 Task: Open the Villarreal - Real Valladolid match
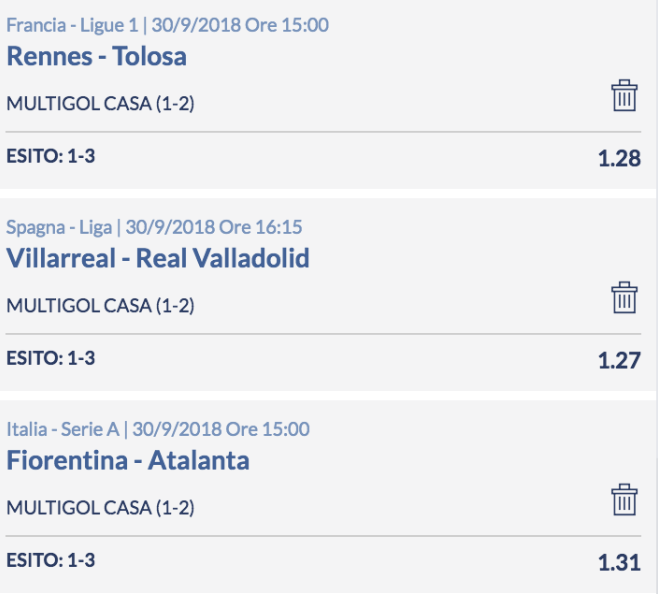pyautogui.click(x=158, y=258)
